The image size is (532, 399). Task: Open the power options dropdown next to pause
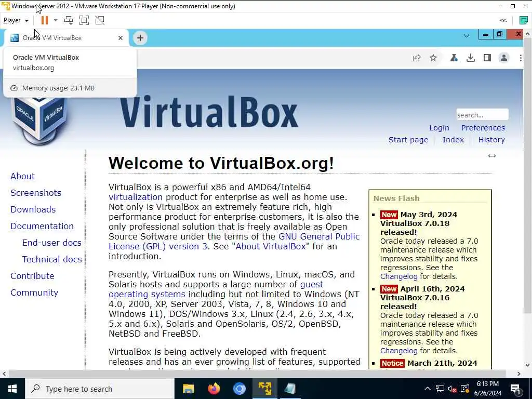point(56,20)
